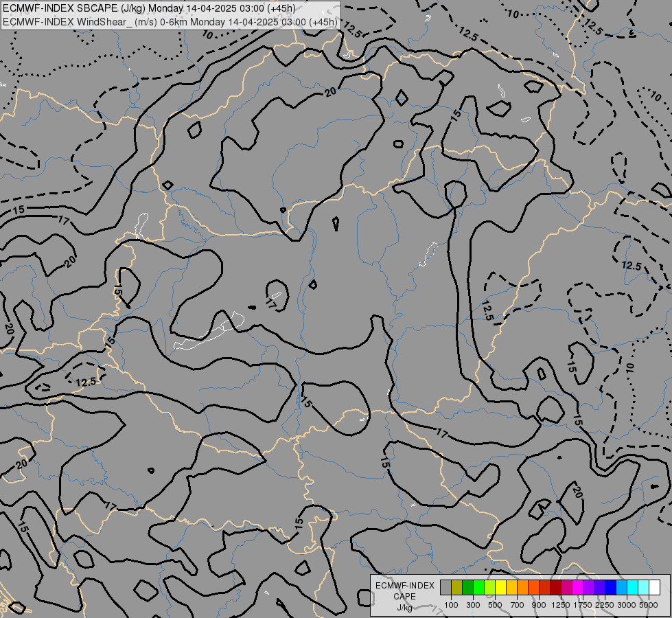Select the azure swatch before 3000

tap(622, 588)
